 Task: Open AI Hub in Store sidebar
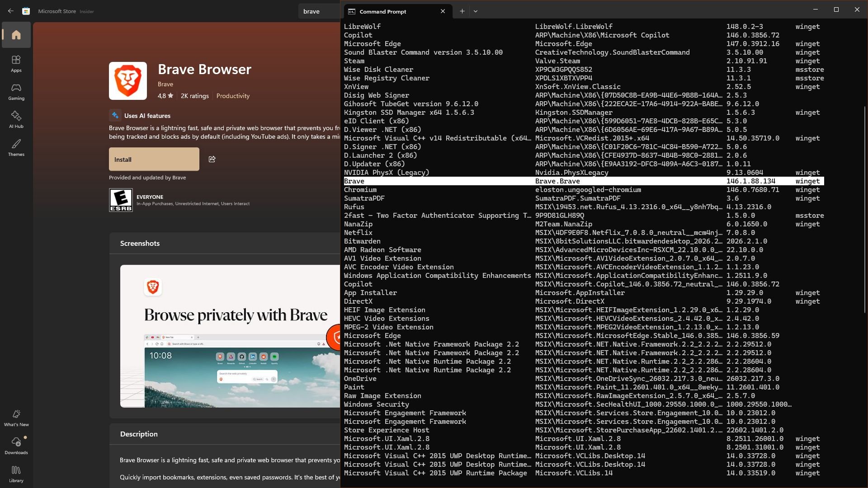pos(16,120)
